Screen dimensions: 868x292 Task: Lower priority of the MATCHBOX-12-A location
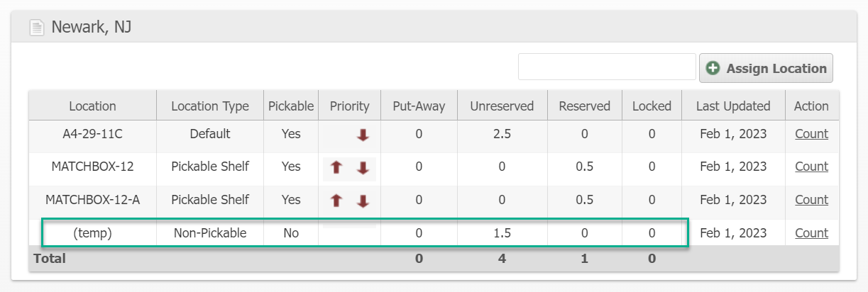pyautogui.click(x=363, y=201)
